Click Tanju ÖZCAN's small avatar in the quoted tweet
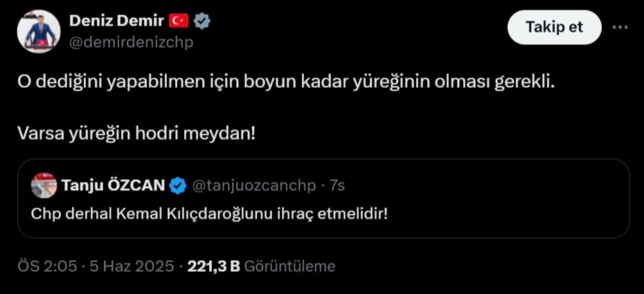 44,185
